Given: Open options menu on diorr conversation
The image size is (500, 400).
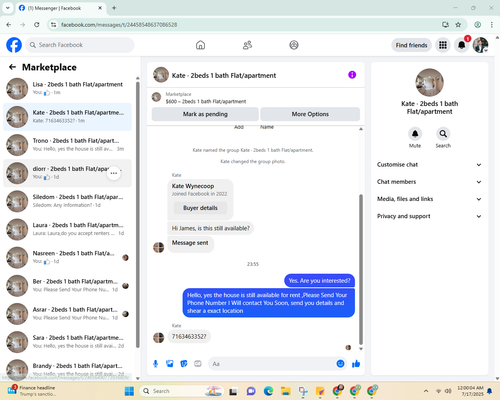Looking at the screenshot, I should tap(114, 173).
